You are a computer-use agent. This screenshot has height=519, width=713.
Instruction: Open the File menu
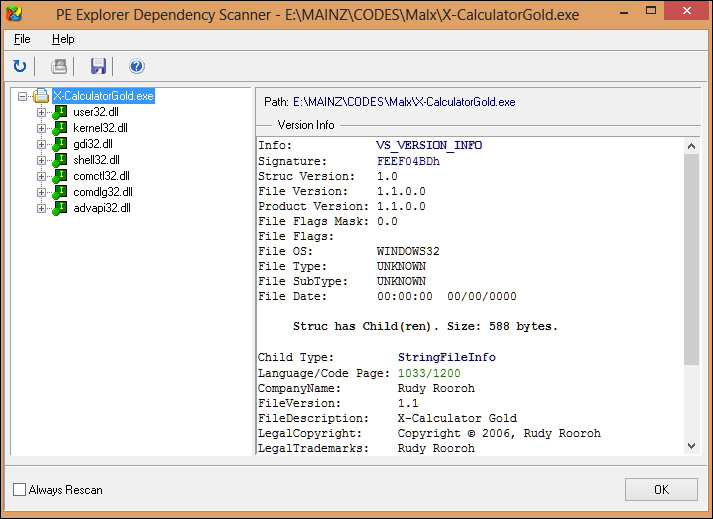[x=22, y=39]
